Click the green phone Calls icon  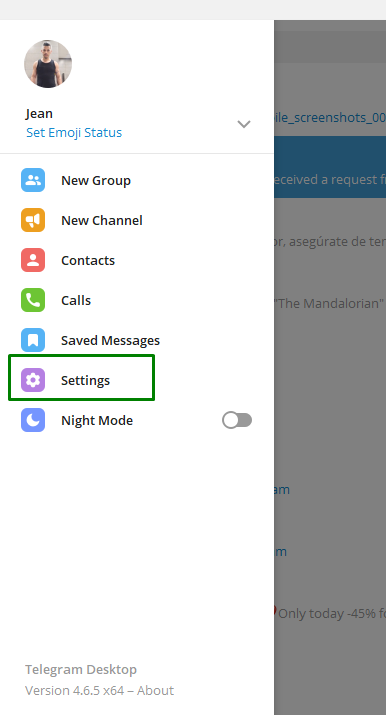(33, 300)
